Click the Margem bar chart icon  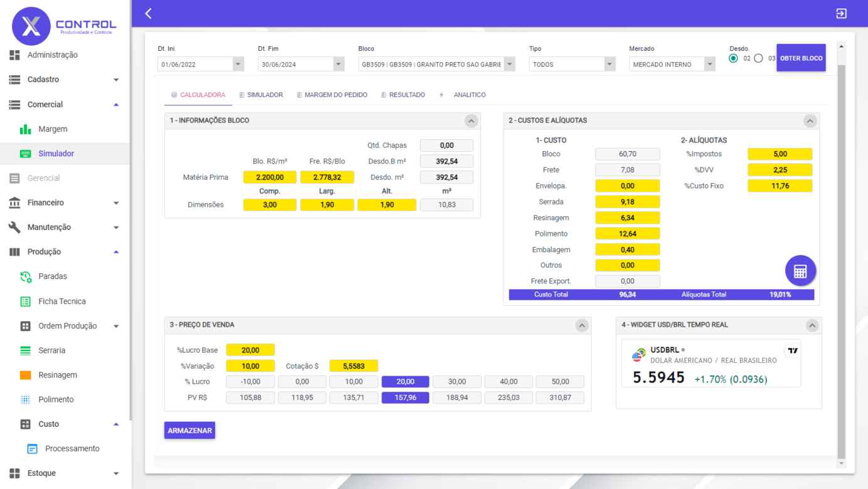tap(25, 129)
